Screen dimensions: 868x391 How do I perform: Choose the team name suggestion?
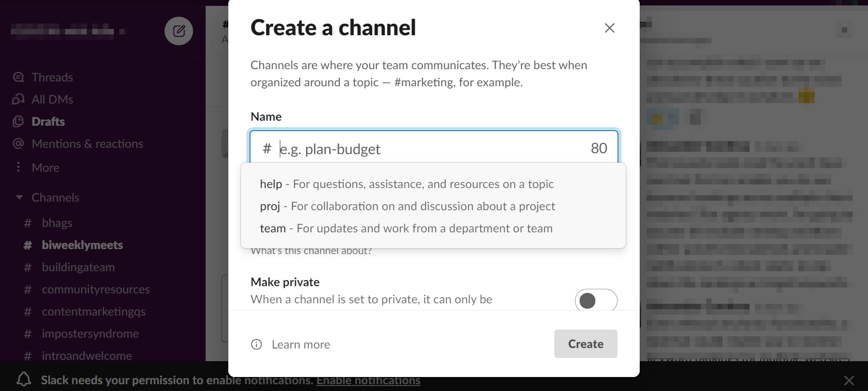(406, 228)
